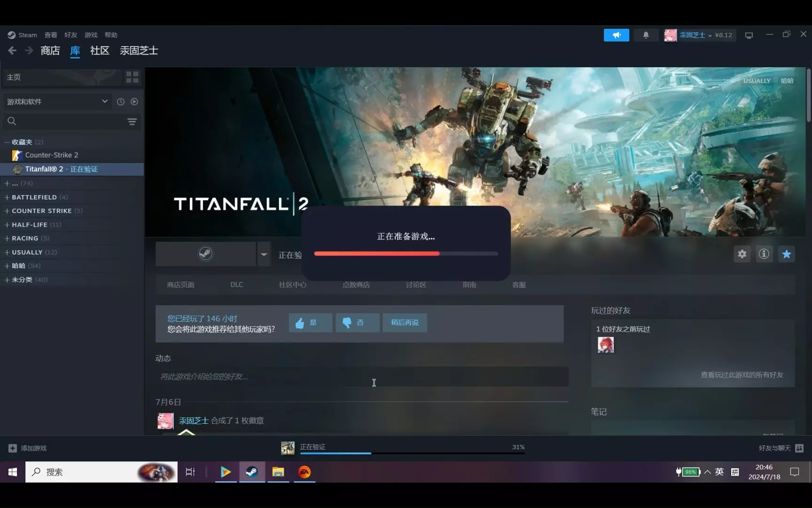Viewport: 812px width, 508px height.
Task: Click the blue announcements megaphone button
Action: (x=617, y=35)
